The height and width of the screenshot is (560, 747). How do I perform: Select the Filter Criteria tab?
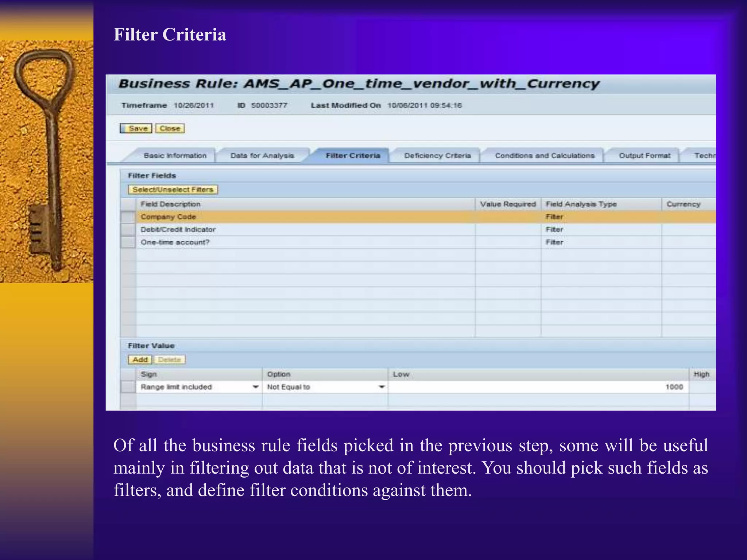click(353, 156)
